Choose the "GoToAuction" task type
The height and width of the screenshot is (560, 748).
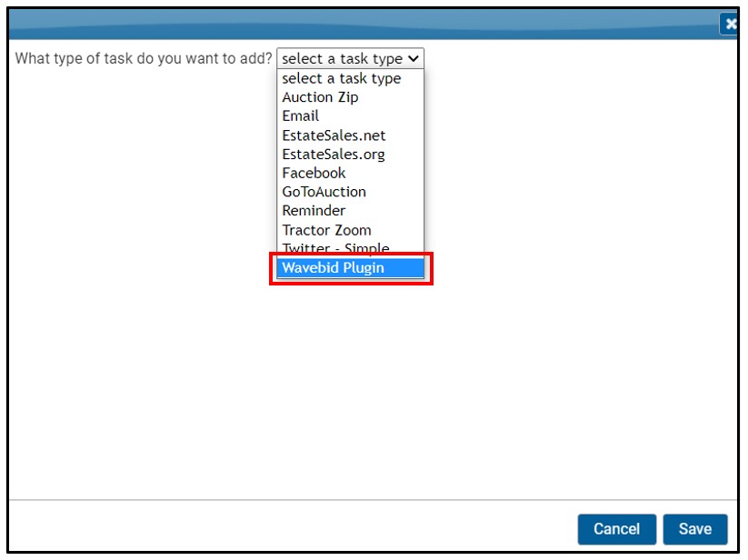tap(318, 192)
